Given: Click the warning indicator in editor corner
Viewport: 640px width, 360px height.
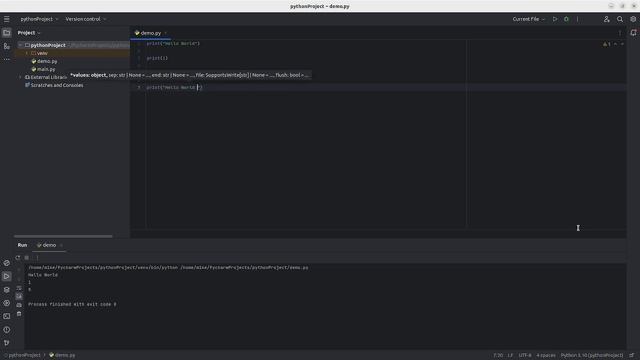Looking at the screenshot, I should (x=607, y=44).
